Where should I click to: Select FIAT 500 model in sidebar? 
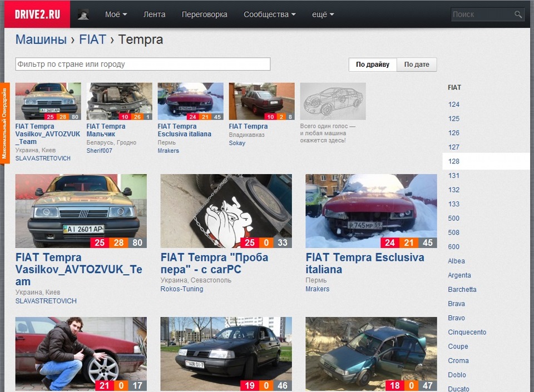click(454, 219)
